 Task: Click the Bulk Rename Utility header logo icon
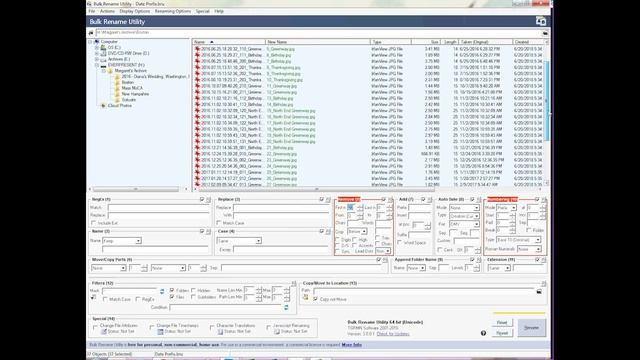pos(541,22)
